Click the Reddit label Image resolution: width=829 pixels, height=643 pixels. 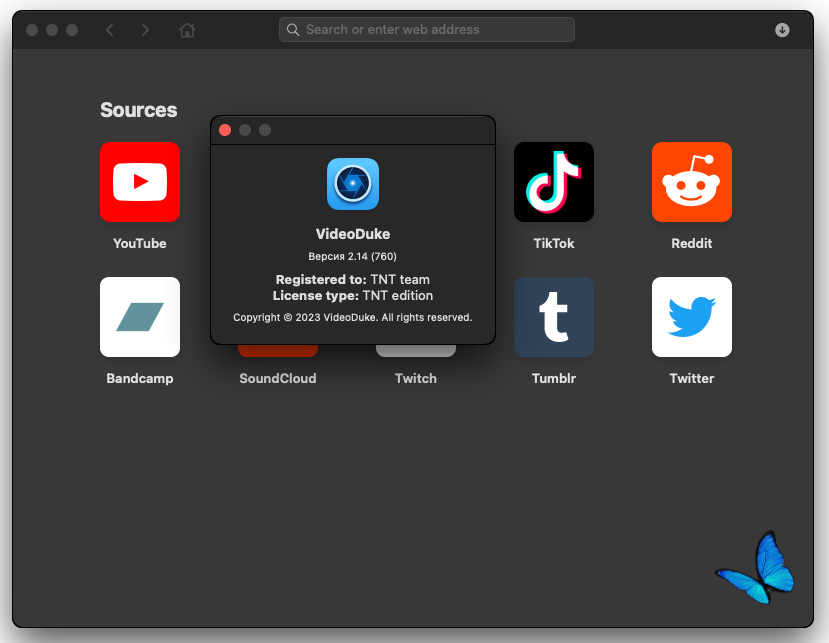tap(692, 243)
